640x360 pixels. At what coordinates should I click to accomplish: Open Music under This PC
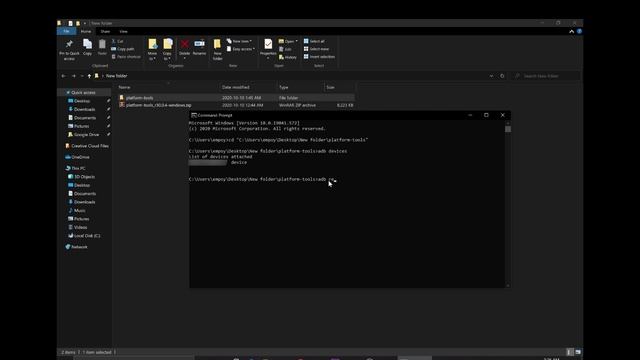(77, 211)
